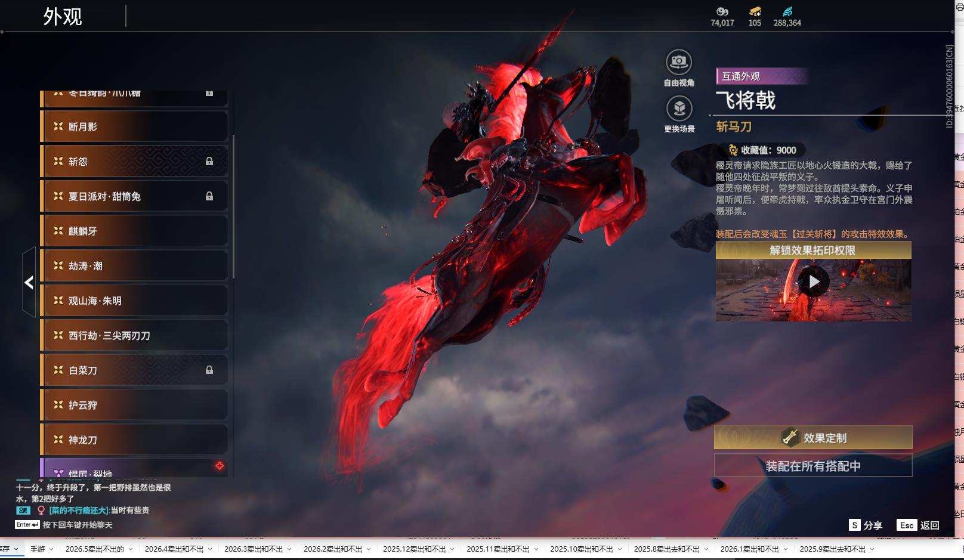The height and width of the screenshot is (560, 964).
Task: Select 麒麟牙 in the skin list
Action: pos(134,231)
